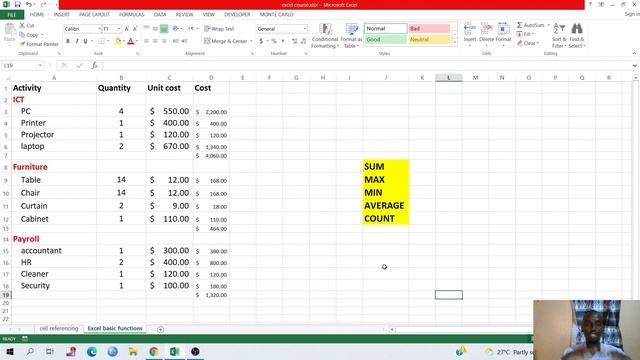Open Sort & Filter
This screenshot has width=640, height=360.
click(559, 36)
